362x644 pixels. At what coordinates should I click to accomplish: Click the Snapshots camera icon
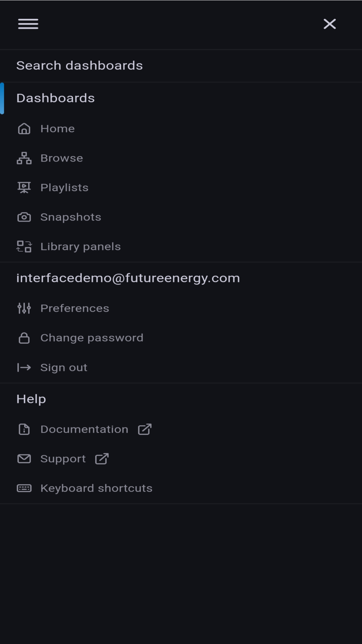24,217
